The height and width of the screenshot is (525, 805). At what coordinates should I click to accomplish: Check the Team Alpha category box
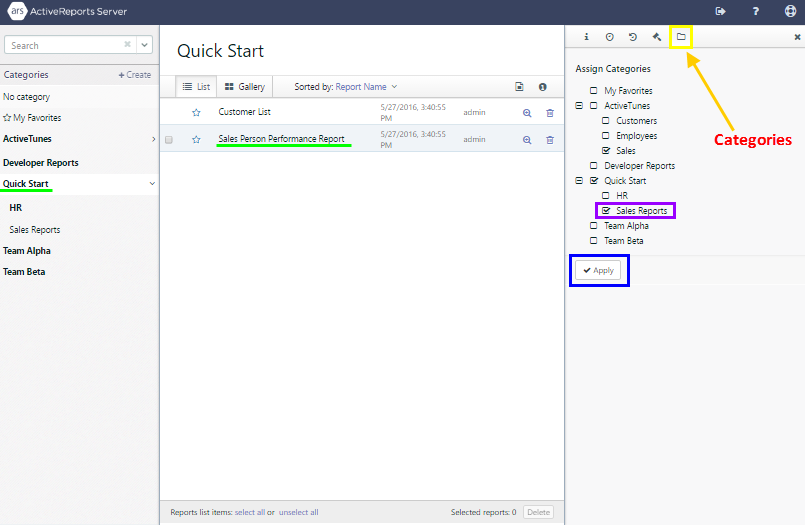click(593, 225)
